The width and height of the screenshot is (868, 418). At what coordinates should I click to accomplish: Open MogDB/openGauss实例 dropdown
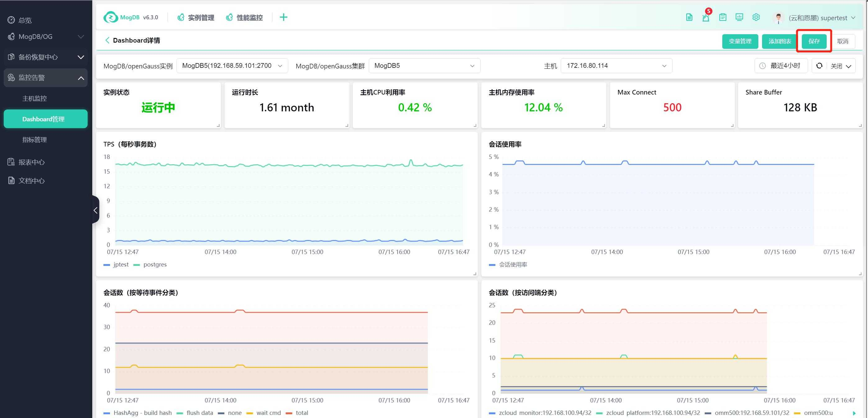coord(232,66)
